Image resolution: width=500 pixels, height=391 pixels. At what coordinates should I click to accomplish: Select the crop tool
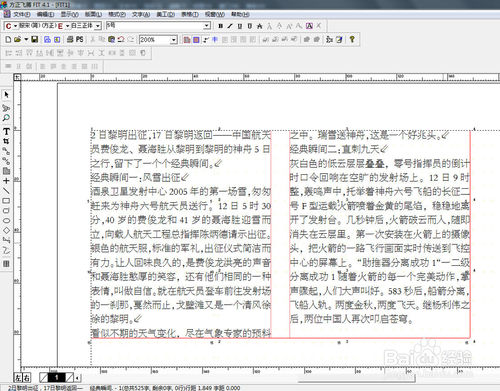click(6, 141)
